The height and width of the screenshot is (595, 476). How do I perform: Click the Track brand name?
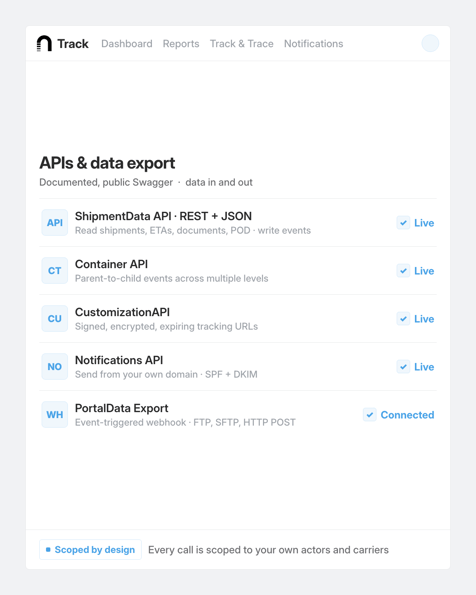click(x=73, y=44)
